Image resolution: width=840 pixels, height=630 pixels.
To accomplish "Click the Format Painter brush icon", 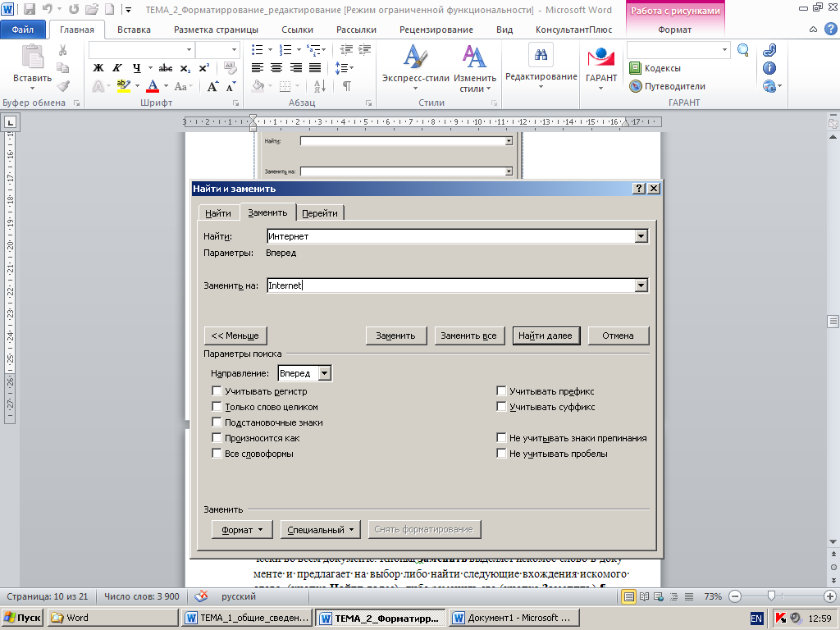I will point(63,85).
